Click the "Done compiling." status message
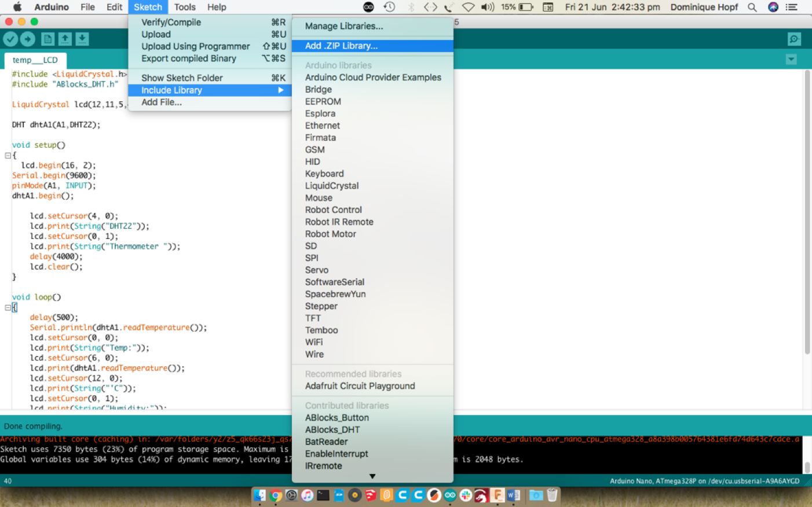812x507 pixels. 33,426
